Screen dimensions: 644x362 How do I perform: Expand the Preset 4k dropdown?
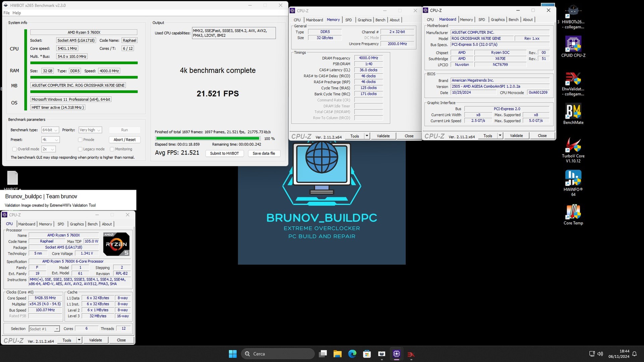click(x=51, y=140)
